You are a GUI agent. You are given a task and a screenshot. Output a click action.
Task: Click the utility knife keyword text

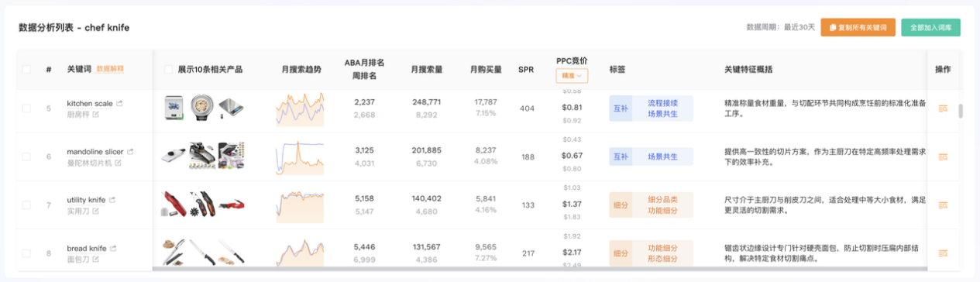click(87, 200)
